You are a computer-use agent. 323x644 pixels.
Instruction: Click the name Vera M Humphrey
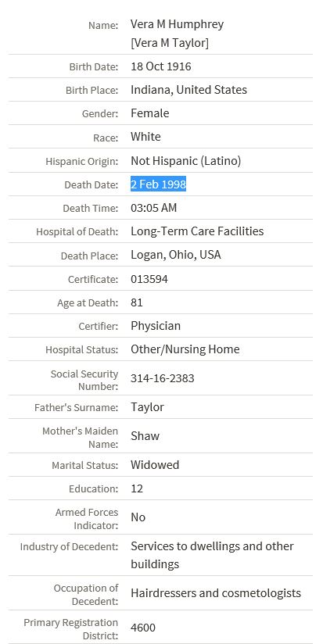pyautogui.click(x=177, y=25)
